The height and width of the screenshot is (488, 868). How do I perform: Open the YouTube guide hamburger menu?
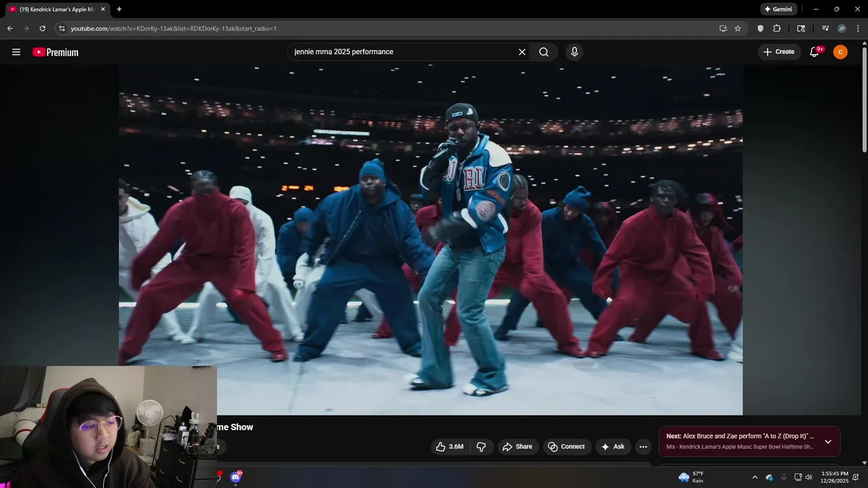click(x=16, y=52)
